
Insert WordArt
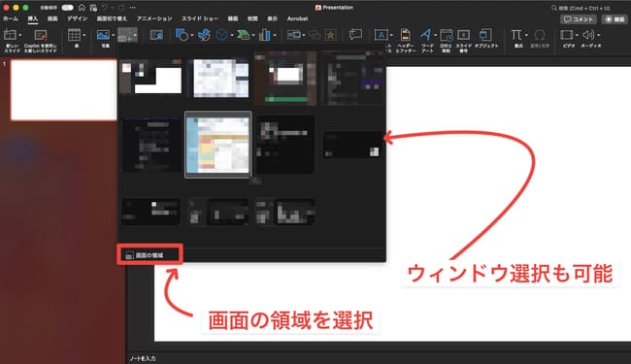pos(426,35)
